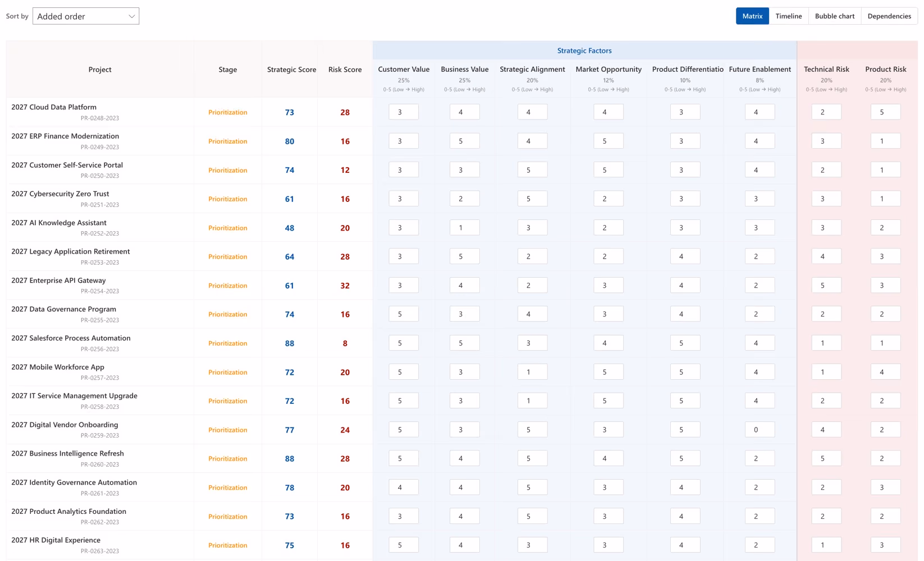
Task: Open 2027 Business Intelligence Refresh project
Action: click(67, 453)
